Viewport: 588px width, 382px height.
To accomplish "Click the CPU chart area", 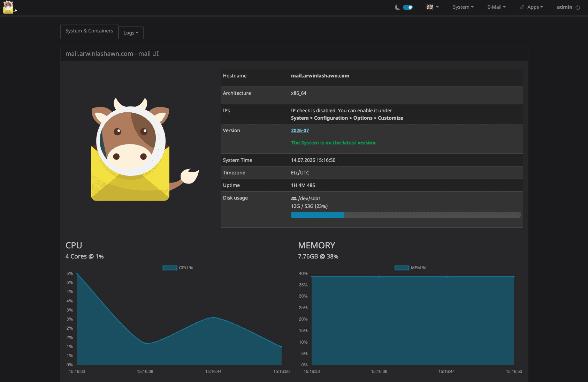I will (179, 319).
